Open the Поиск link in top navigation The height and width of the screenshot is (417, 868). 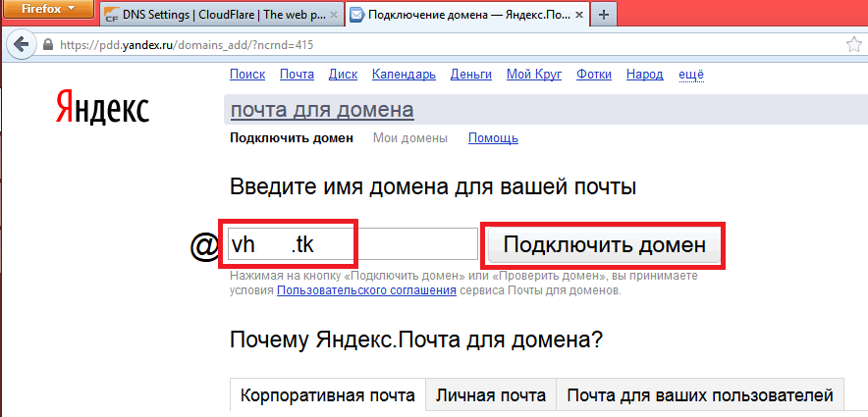coord(247,75)
